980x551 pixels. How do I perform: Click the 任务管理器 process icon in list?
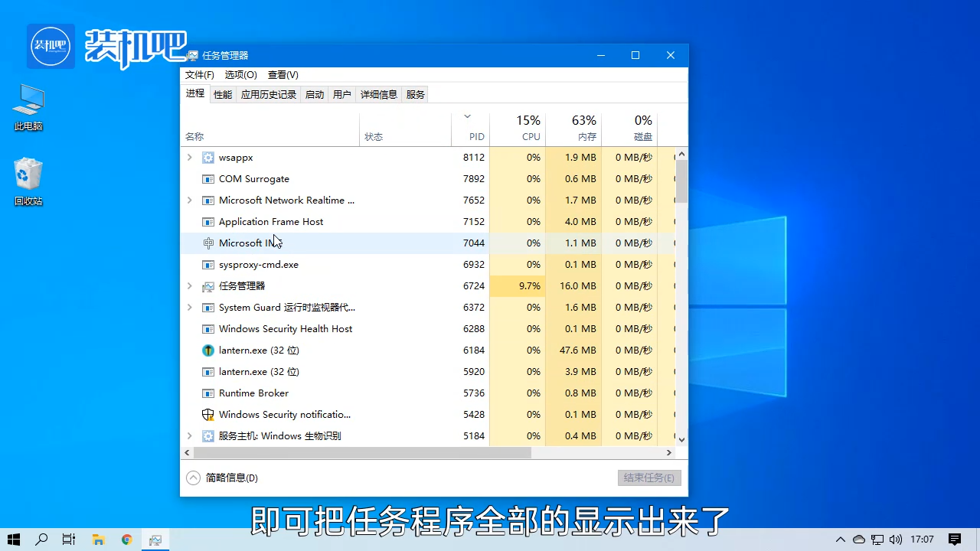pos(208,286)
